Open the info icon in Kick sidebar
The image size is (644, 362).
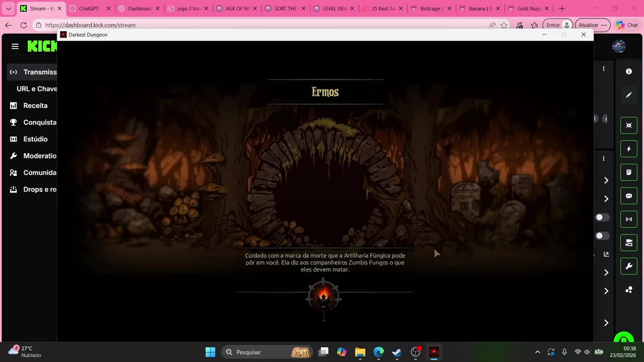click(629, 71)
